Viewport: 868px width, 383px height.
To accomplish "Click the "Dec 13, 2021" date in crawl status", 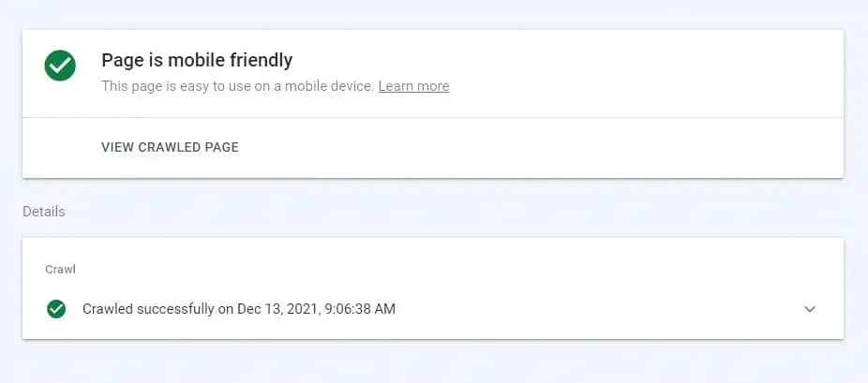I will (278, 309).
